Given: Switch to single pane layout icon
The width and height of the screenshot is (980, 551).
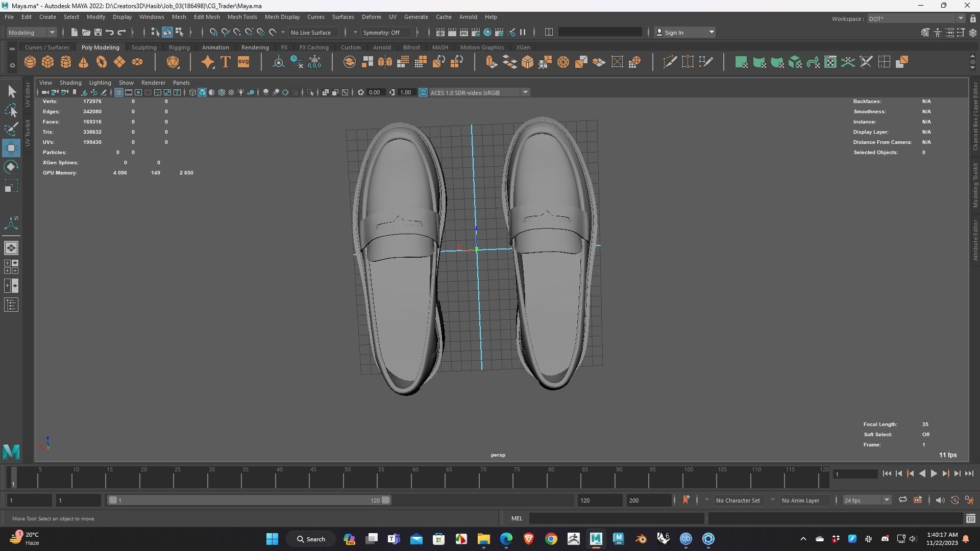Looking at the screenshot, I should pyautogui.click(x=11, y=248).
